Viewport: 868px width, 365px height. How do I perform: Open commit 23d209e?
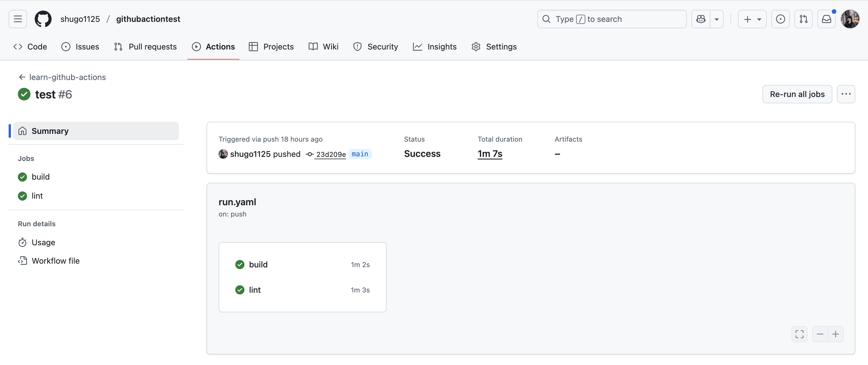pos(330,154)
